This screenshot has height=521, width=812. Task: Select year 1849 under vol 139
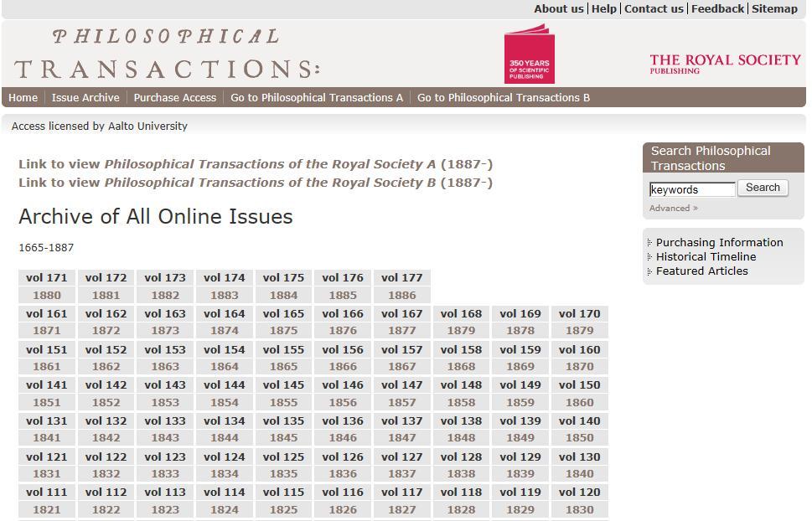[520, 438]
